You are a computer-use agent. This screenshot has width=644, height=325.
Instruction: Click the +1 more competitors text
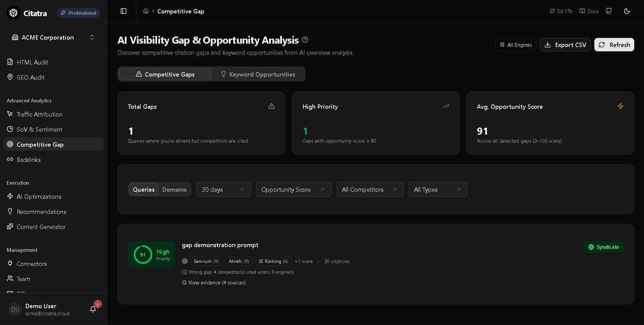pos(304,261)
